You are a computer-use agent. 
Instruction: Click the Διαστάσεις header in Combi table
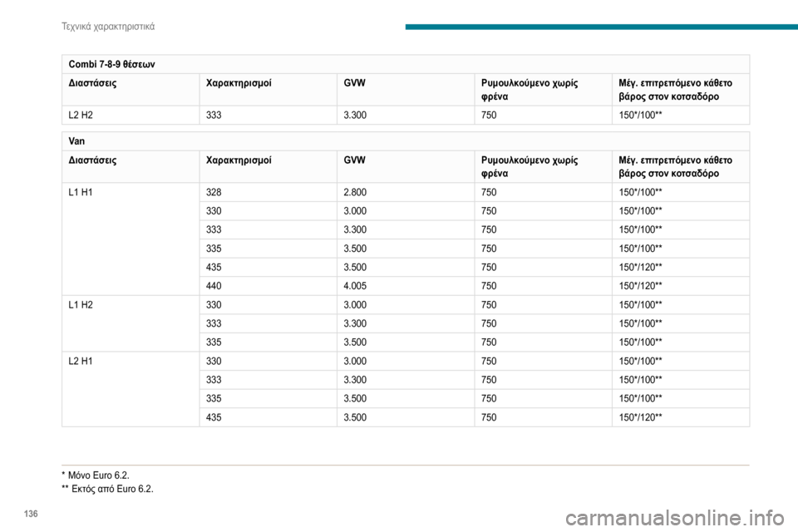tap(92, 83)
